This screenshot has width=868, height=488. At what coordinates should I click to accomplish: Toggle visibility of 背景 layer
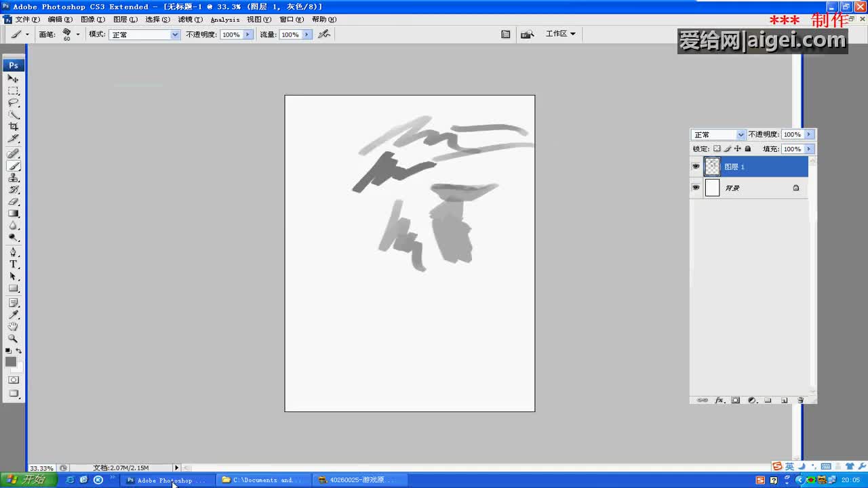pyautogui.click(x=696, y=188)
